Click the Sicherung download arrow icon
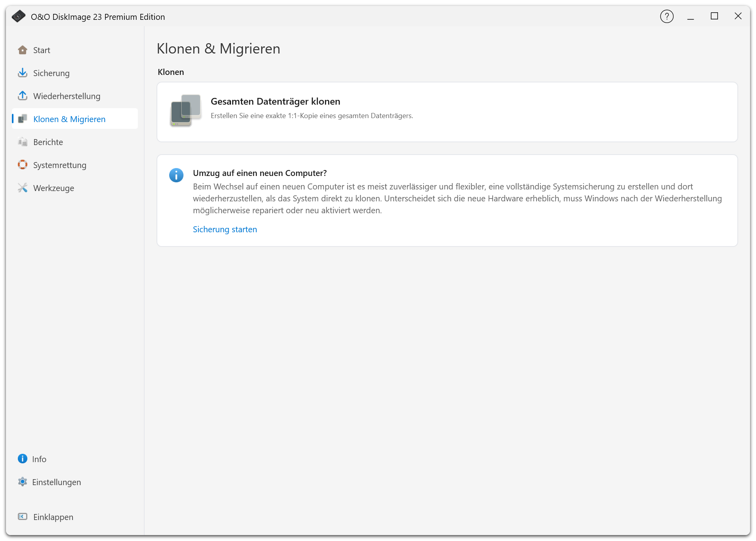Image resolution: width=756 pixels, height=541 pixels. click(x=23, y=73)
